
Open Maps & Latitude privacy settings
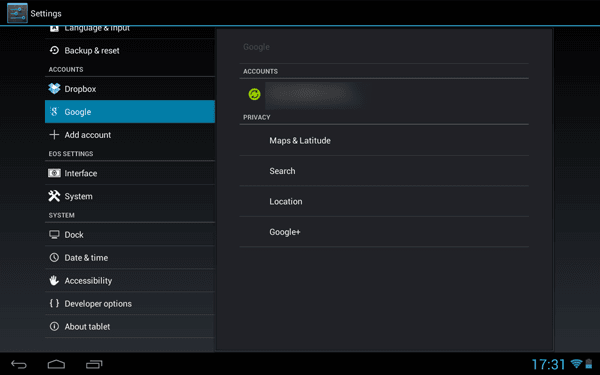click(384, 140)
